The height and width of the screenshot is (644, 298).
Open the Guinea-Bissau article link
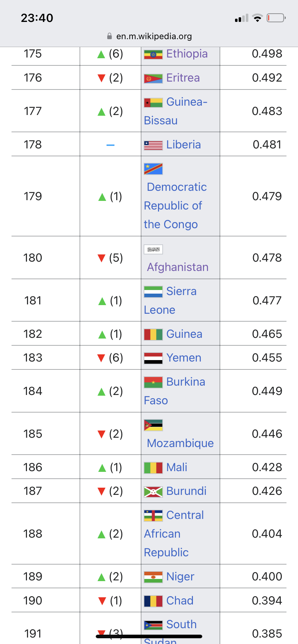tap(176, 111)
